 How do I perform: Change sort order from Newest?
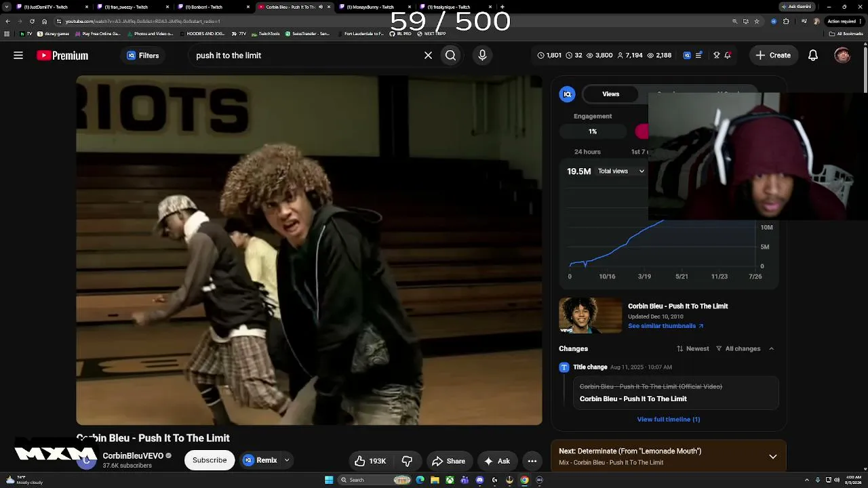(x=692, y=348)
